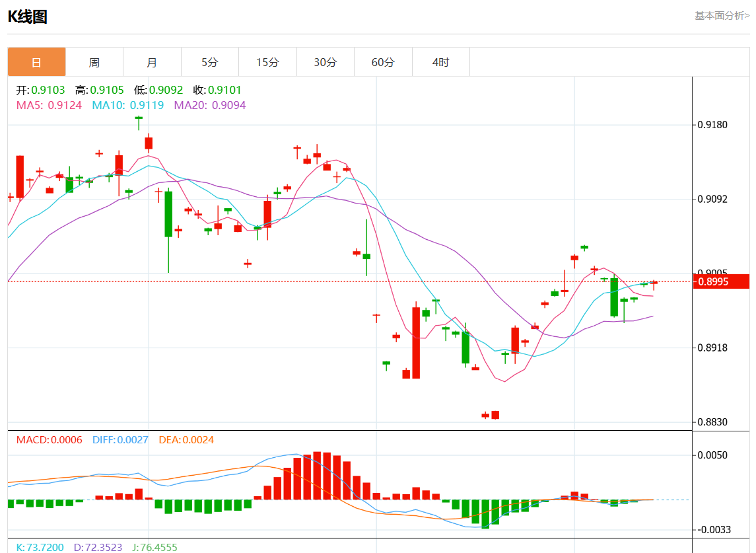Select the 日 daily chart tab
The height and width of the screenshot is (553, 756).
coord(36,61)
